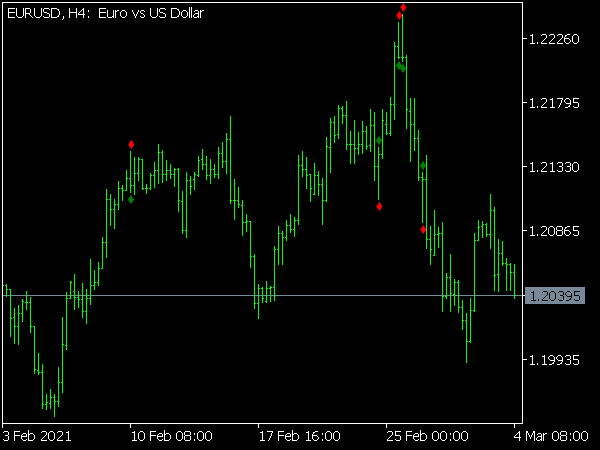The width and height of the screenshot is (600, 450).
Task: Click the horizontal bid price line
Action: pos(263,296)
